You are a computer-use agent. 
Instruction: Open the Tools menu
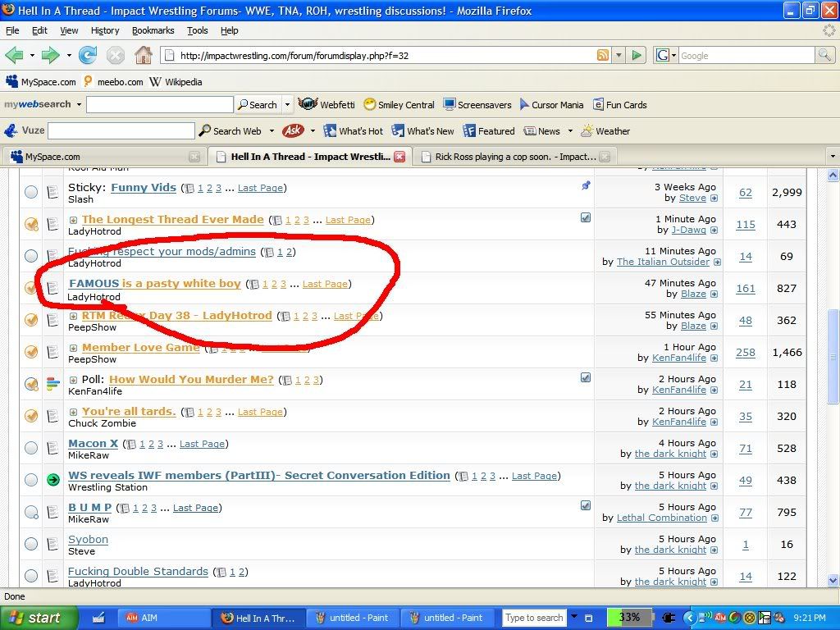(x=197, y=30)
